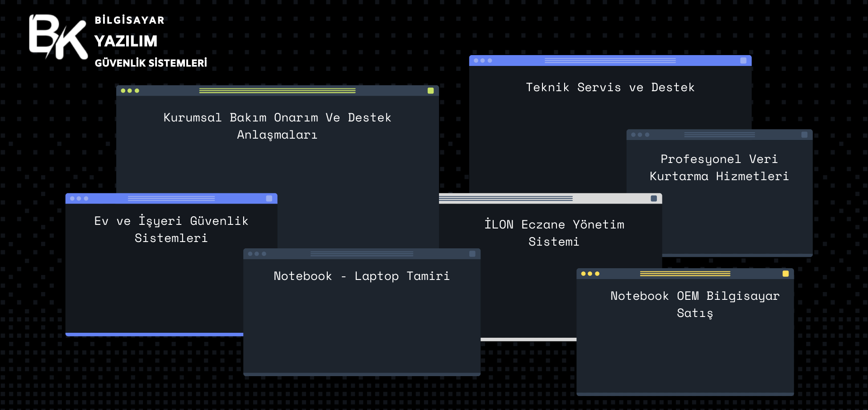Image resolution: width=868 pixels, height=410 pixels.
Task: Click yellow square in Notebook OEM window titlebar
Action: pyautogui.click(x=785, y=274)
